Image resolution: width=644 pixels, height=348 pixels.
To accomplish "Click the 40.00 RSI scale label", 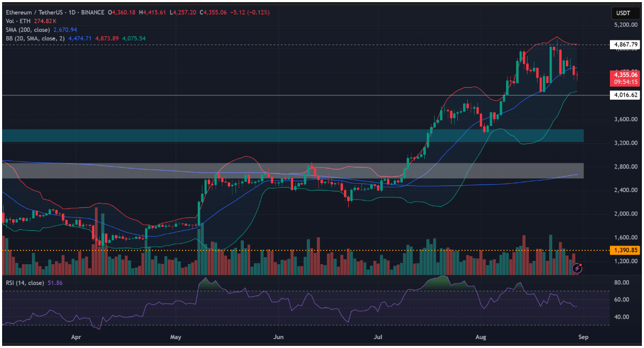I will pos(621,317).
